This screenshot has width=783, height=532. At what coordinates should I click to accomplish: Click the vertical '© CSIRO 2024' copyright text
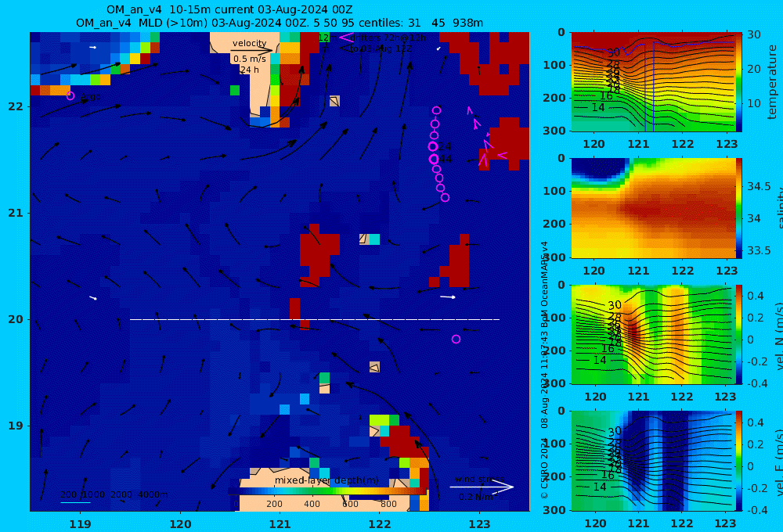coord(544,468)
